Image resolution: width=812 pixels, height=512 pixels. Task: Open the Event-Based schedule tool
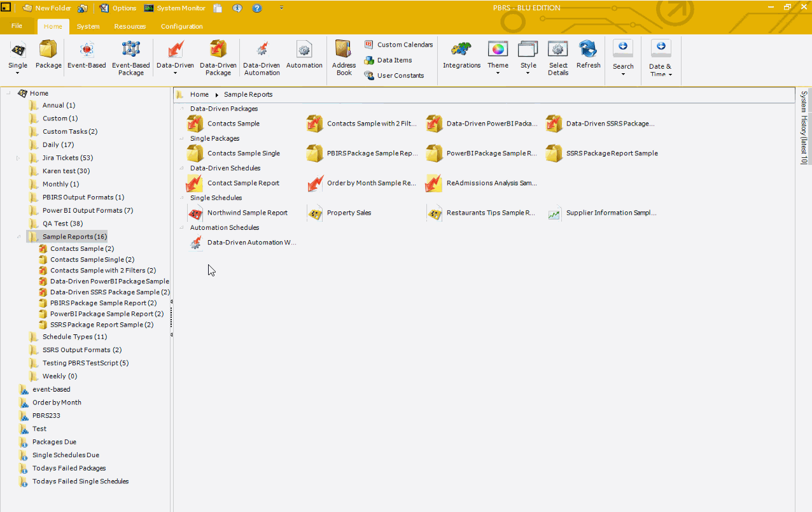87,53
